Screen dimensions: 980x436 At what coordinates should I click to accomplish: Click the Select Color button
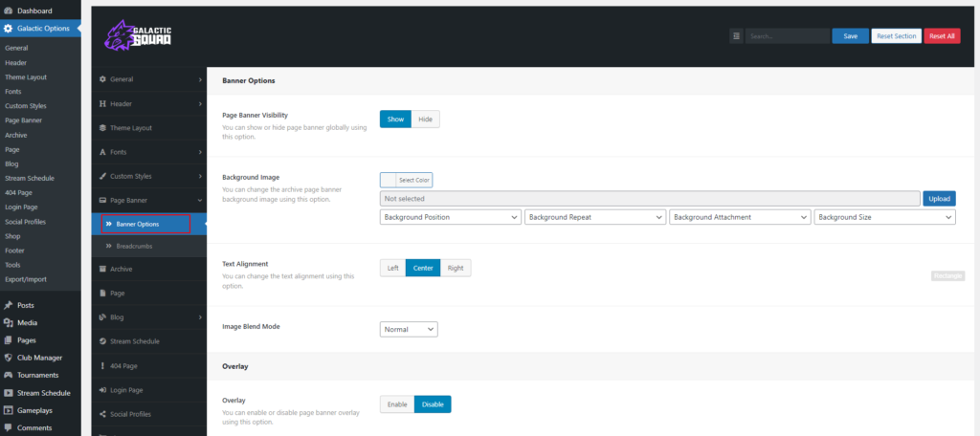click(x=414, y=180)
